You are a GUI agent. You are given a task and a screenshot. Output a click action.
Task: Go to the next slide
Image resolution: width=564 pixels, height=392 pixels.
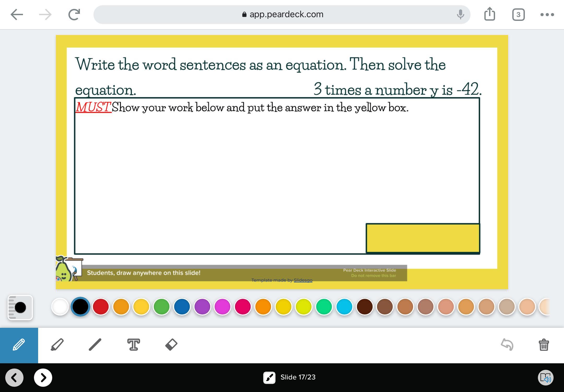point(43,378)
